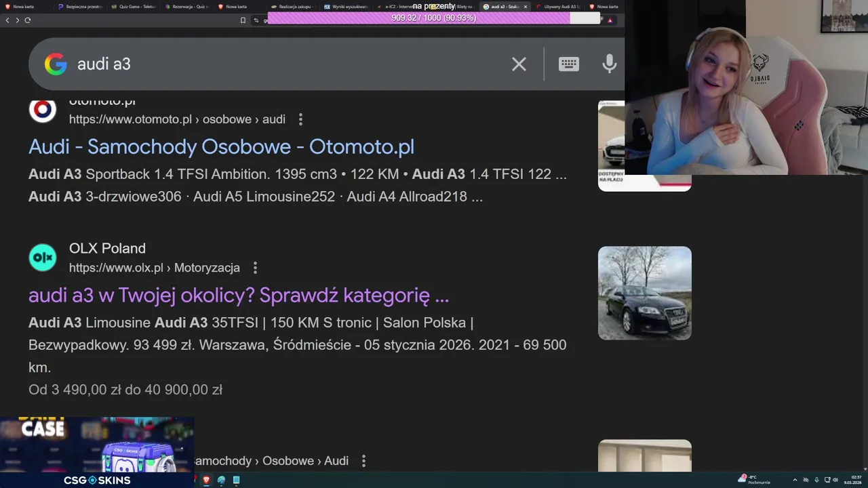The height and width of the screenshot is (488, 868).
Task: Bookmark this page using the bookmark icon
Action: point(243,20)
